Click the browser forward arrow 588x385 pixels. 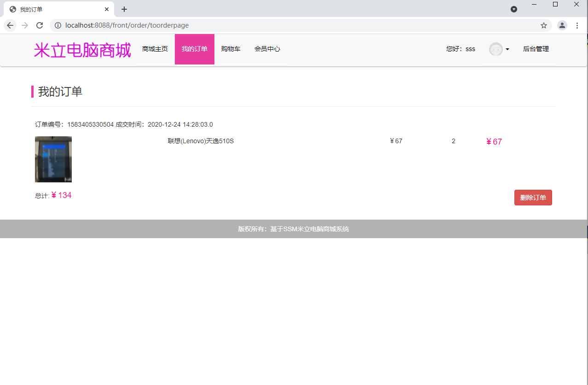[25, 25]
